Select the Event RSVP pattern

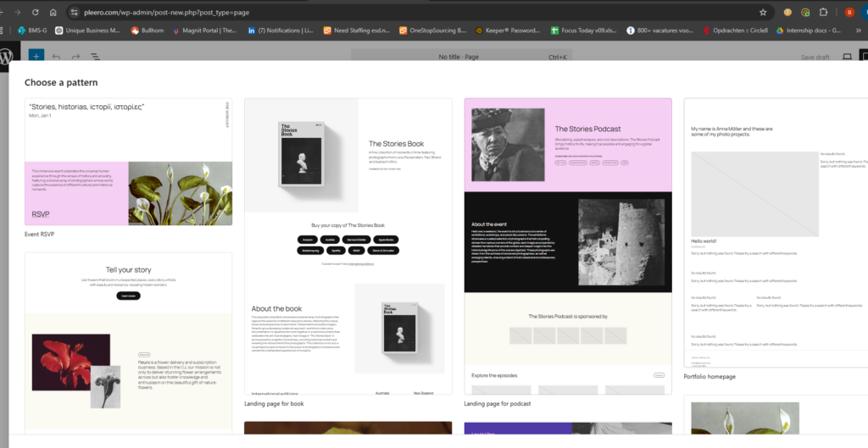128,162
